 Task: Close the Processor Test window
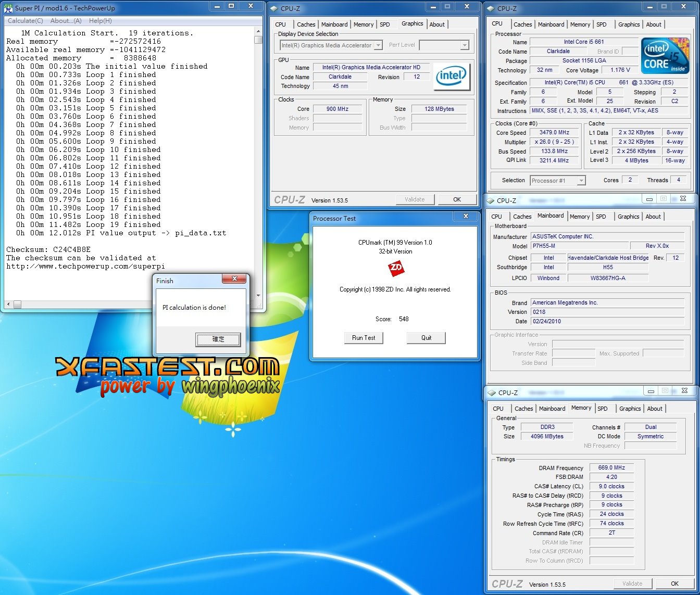(466, 217)
